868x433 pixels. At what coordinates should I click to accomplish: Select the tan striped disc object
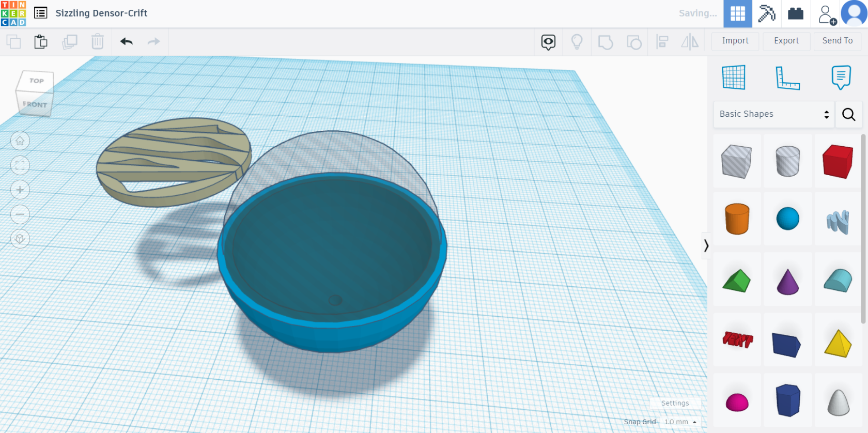pos(174,161)
